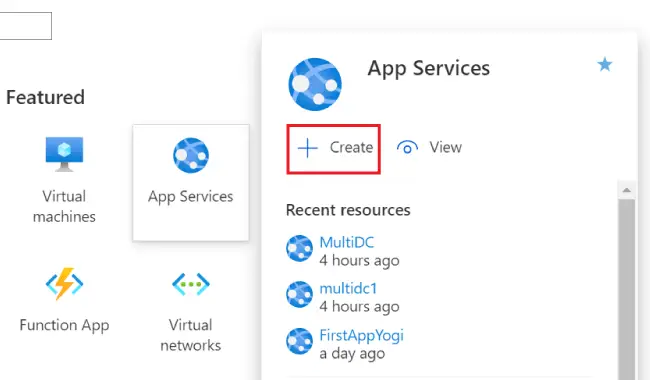Select the App Services featured tile

[x=191, y=182]
